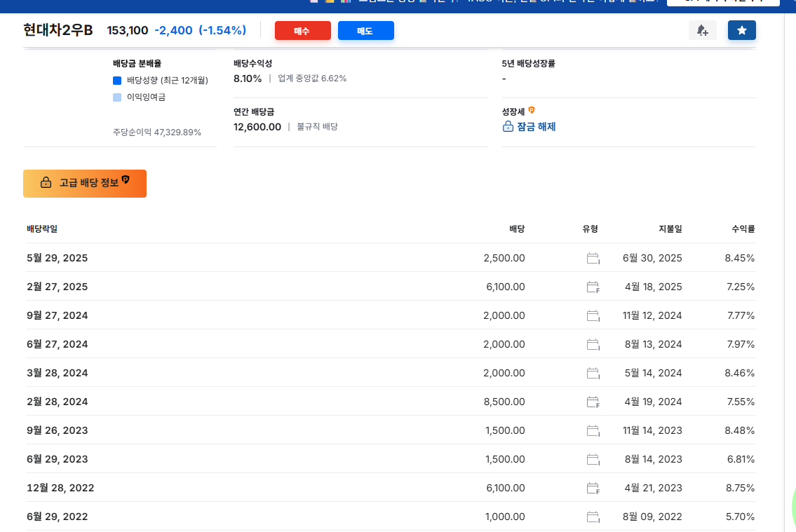Click the 잠금 해제 unlock link
Viewport: 796px width, 532px height.
click(529, 127)
